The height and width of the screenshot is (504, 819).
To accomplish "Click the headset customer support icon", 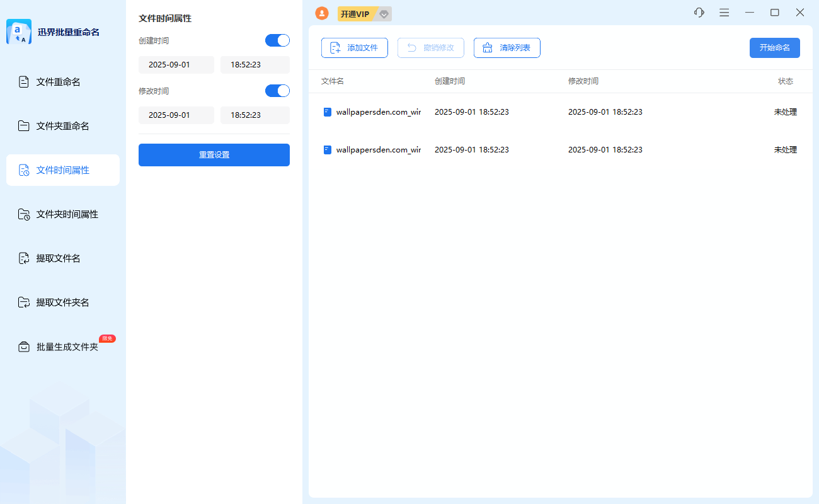I will tap(699, 12).
